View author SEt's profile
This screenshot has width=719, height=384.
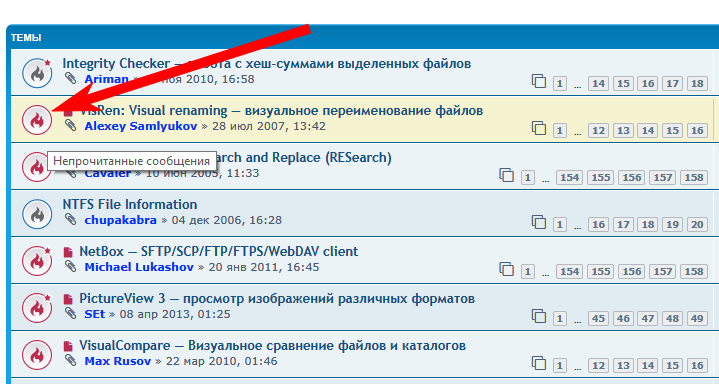point(95,314)
